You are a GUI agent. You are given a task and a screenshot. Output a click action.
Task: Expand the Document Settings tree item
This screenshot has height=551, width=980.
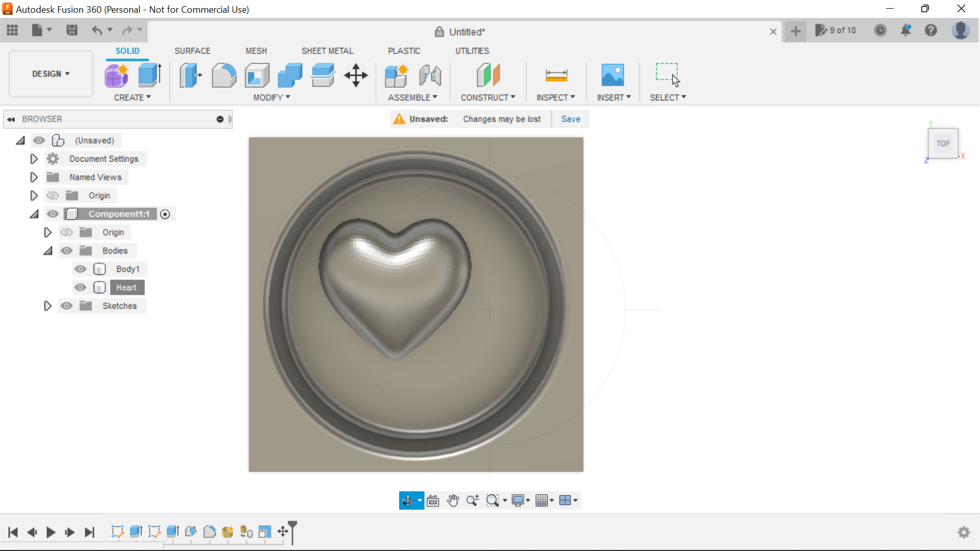pyautogui.click(x=34, y=159)
